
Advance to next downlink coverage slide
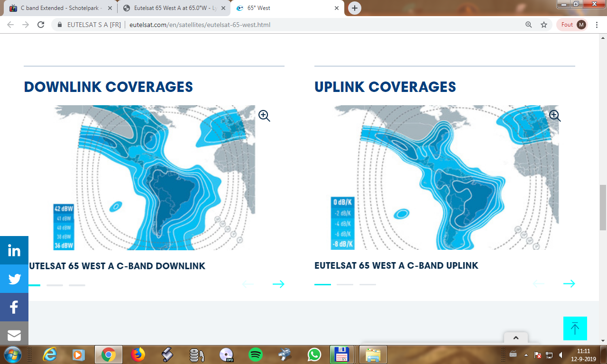point(278,284)
